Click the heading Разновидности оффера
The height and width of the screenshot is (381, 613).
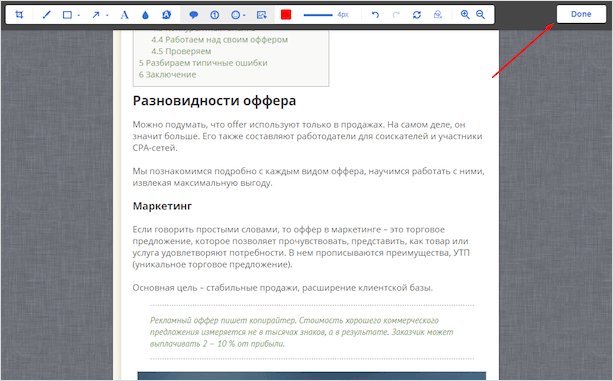coord(214,101)
